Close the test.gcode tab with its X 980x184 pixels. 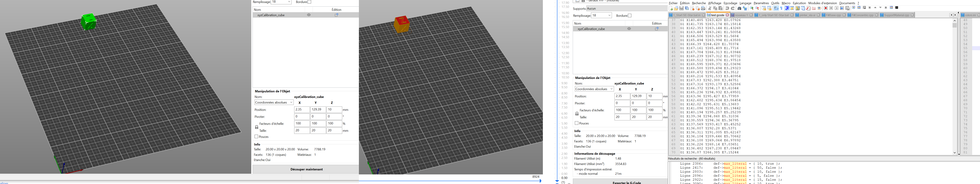[x=727, y=15]
